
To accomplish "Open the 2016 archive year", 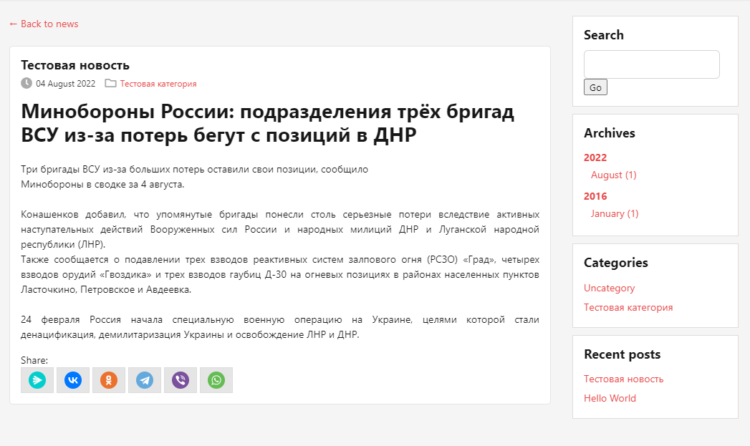I will [595, 196].
